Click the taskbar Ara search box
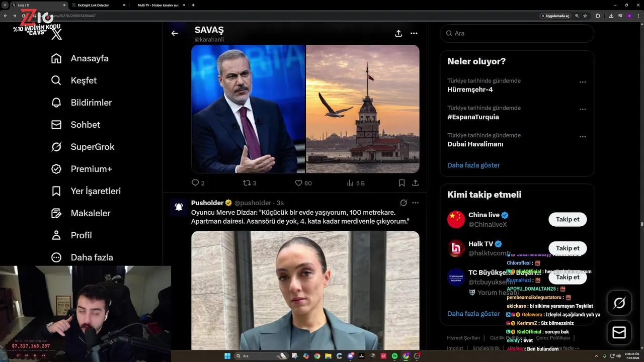Image resolution: width=644 pixels, height=362 pixels. coord(262,356)
